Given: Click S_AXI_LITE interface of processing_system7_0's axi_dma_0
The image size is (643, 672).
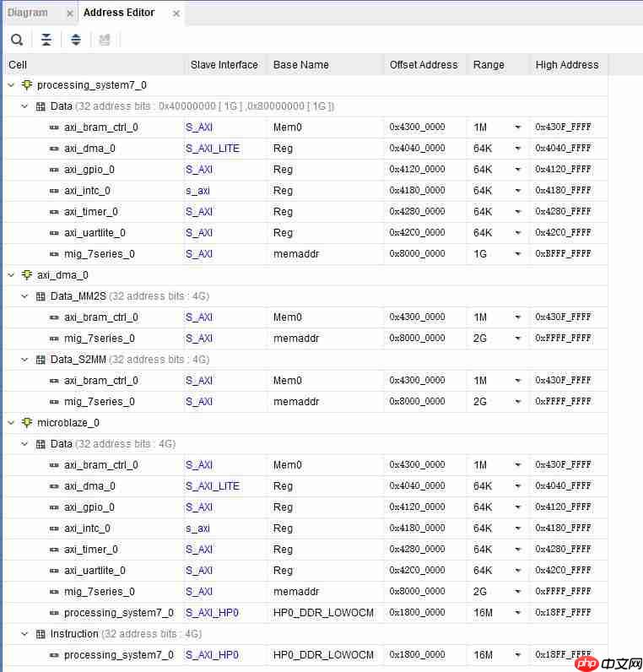Looking at the screenshot, I should (x=213, y=149).
